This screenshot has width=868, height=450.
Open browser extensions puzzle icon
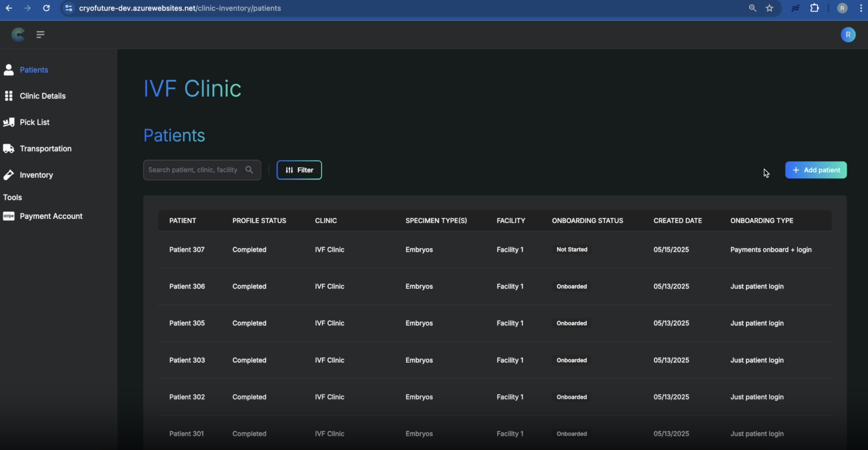point(814,8)
